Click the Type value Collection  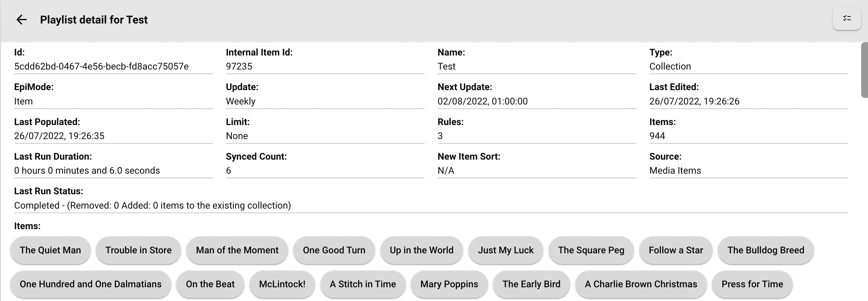pos(670,67)
